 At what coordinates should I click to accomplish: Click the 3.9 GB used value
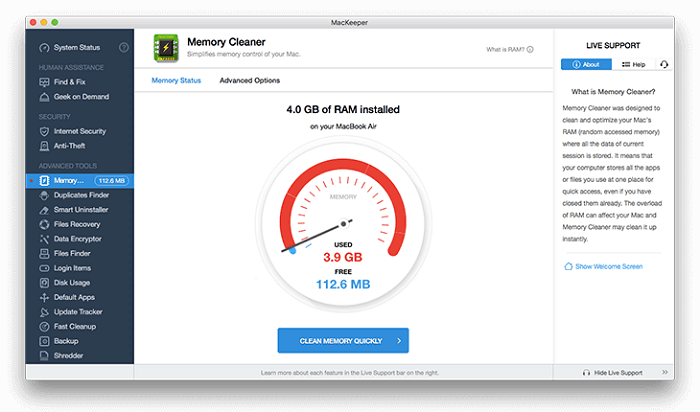(343, 258)
